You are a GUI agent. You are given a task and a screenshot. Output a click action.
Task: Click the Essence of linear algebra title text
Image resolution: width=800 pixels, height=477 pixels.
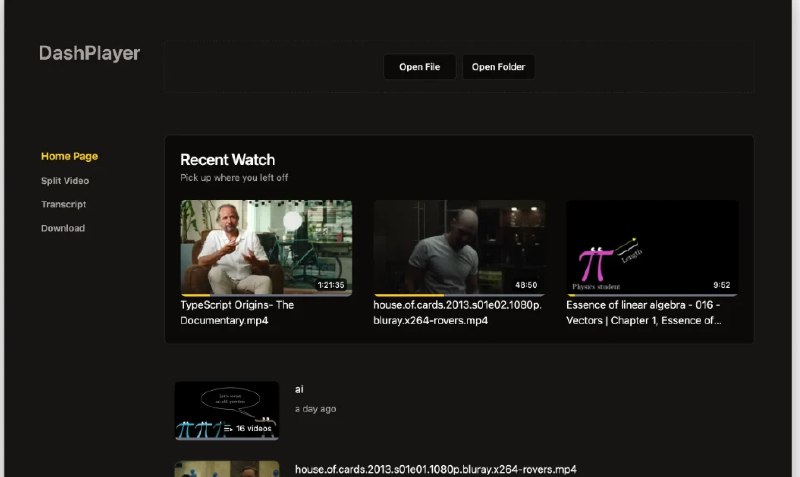pyautogui.click(x=644, y=312)
